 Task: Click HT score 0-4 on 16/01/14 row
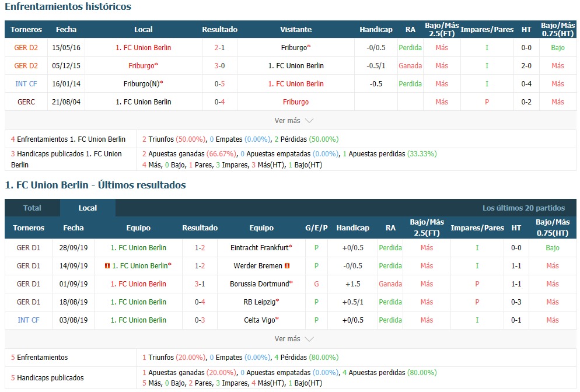coord(526,84)
